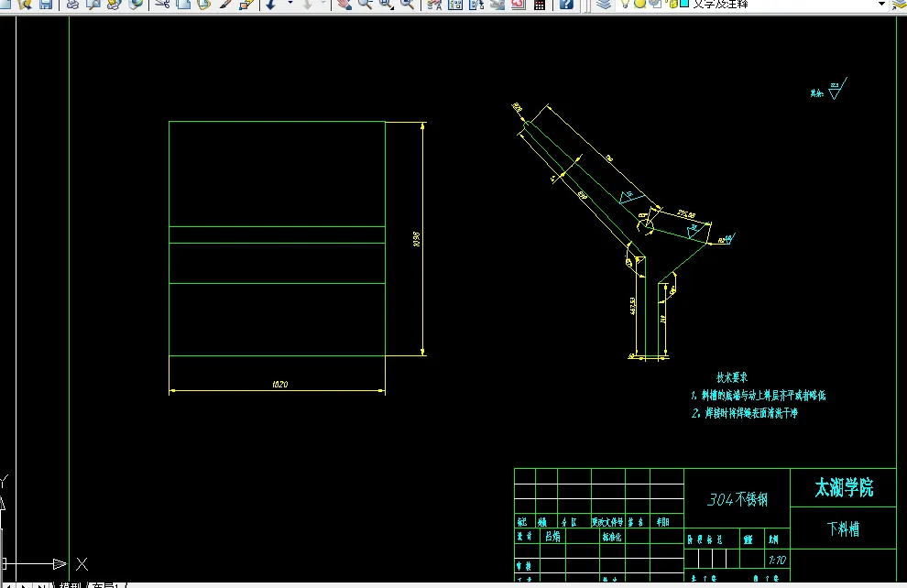Select the 1096 height dimension text
The width and height of the screenshot is (907, 588).
tap(417, 239)
